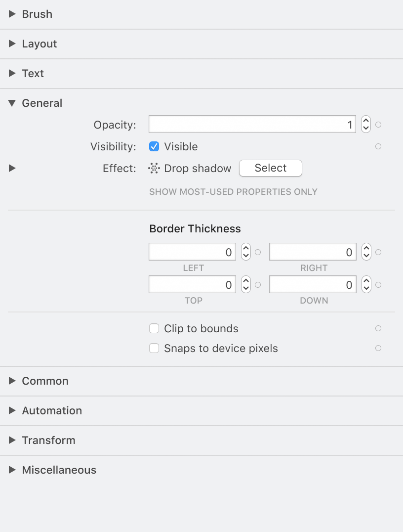Click the advanced options marker beside Opacity

pos(378,125)
